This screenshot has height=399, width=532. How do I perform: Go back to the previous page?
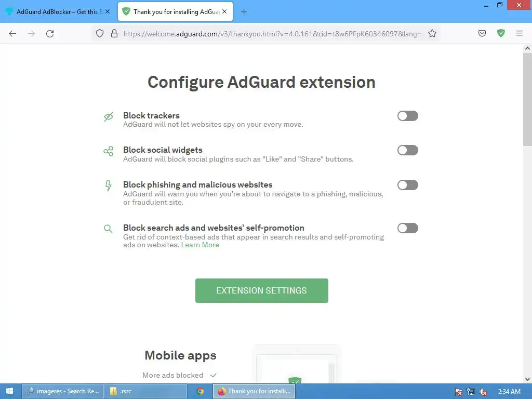(12, 34)
